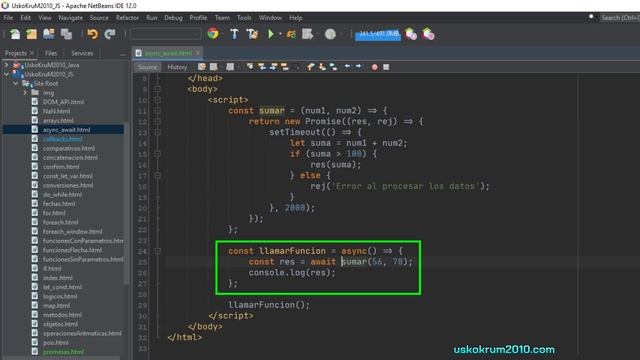Expand the UskoKruM2010_Java project node
This screenshot has height=360, width=640.
point(6,65)
